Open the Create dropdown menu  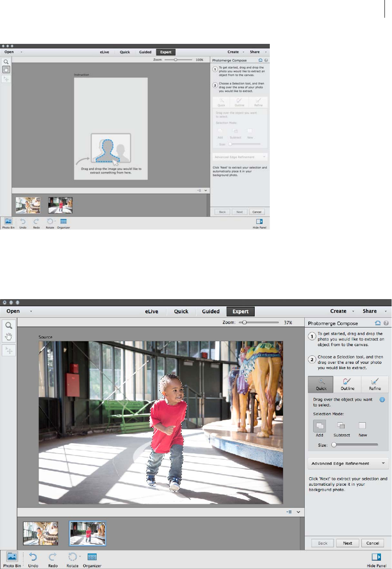coord(341,311)
